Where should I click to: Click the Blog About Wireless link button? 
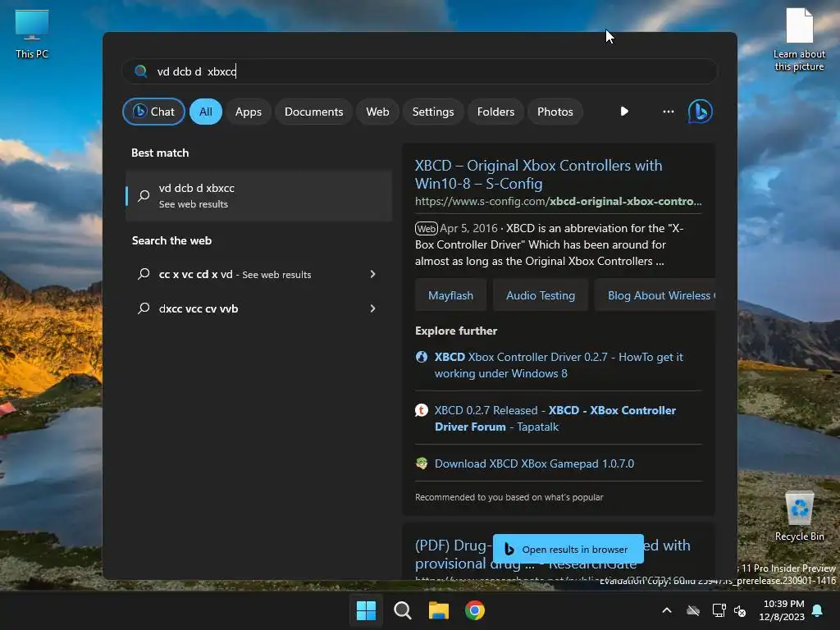tap(655, 295)
